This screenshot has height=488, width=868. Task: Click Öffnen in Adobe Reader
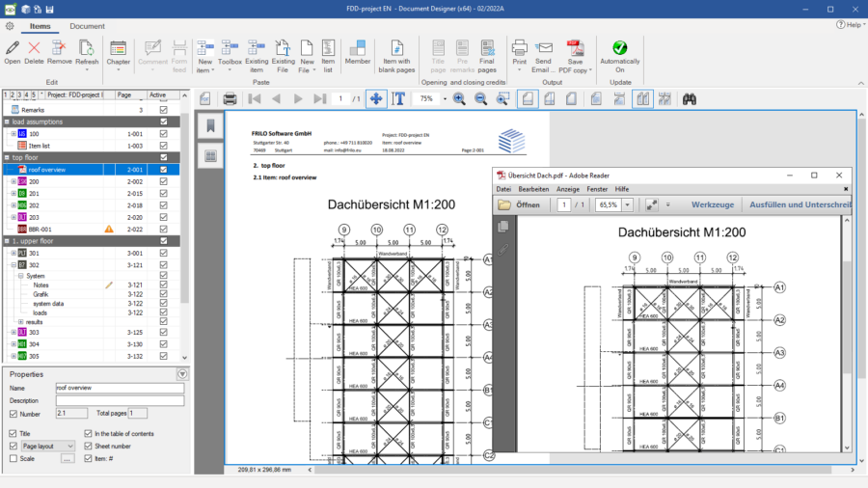pyautogui.click(x=519, y=204)
